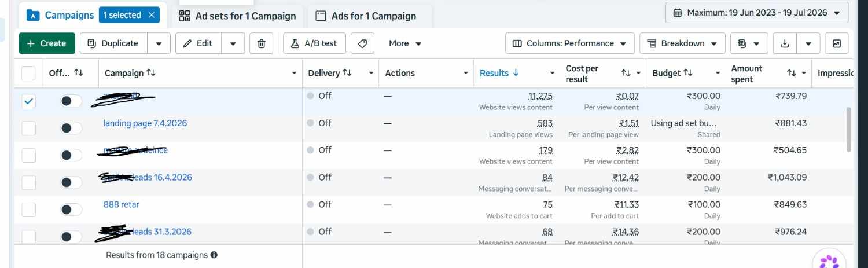Toggle on the 888 retar campaign

click(x=71, y=209)
